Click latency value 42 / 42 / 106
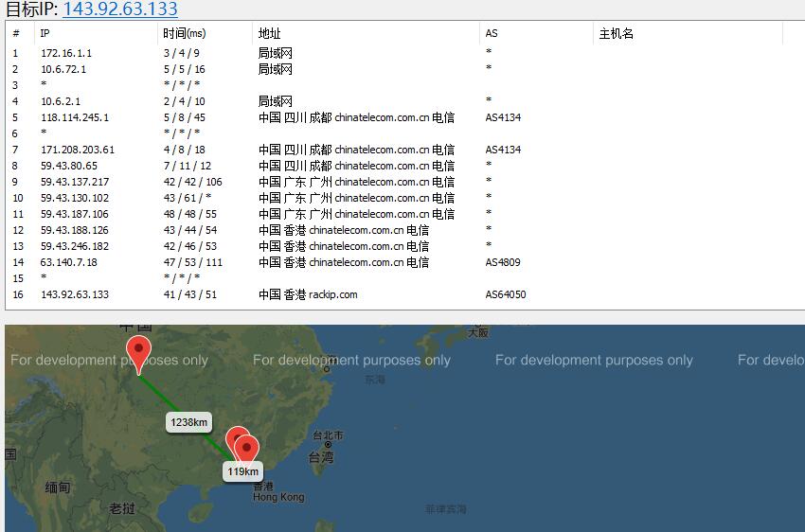 click(193, 182)
